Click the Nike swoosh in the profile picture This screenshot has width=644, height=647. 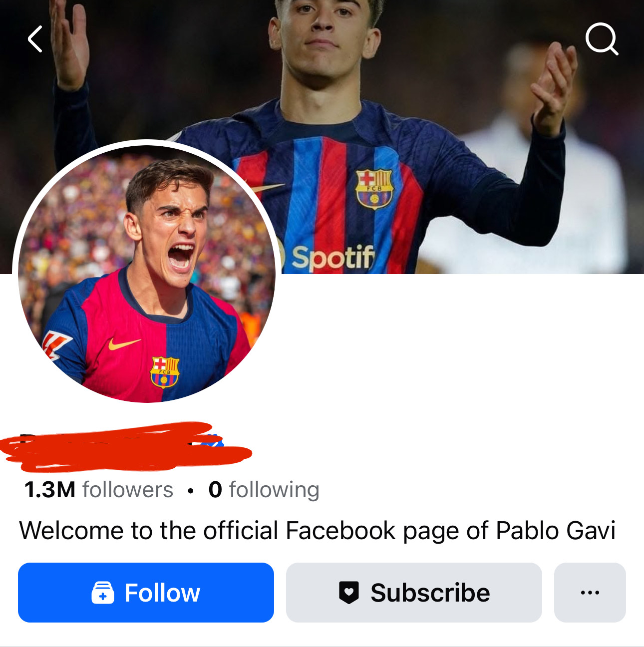click(123, 343)
